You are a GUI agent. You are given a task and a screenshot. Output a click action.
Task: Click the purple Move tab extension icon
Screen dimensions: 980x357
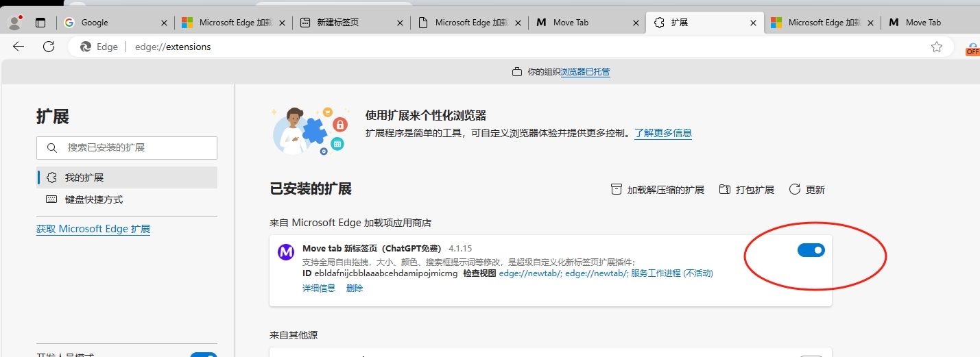click(x=286, y=251)
